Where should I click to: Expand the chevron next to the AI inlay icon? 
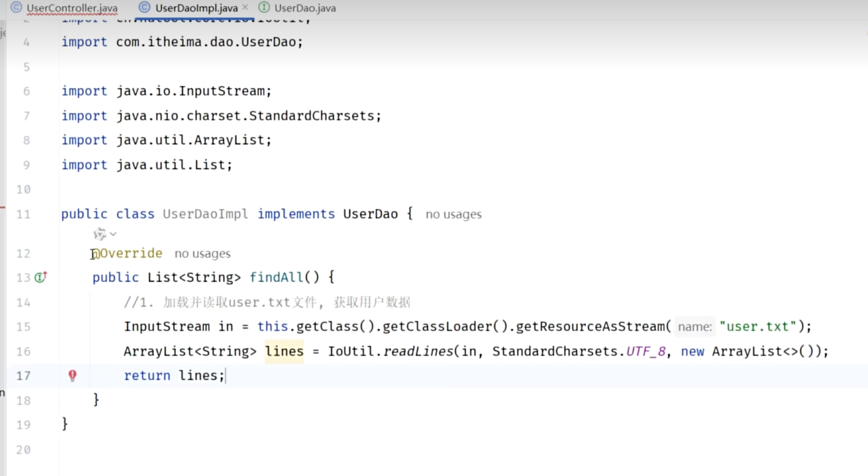(113, 234)
